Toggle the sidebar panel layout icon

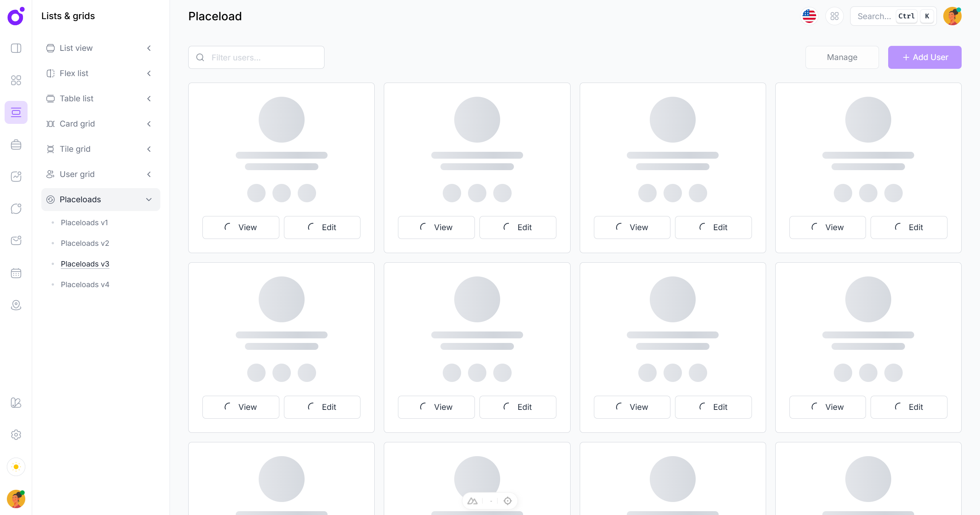pos(16,48)
